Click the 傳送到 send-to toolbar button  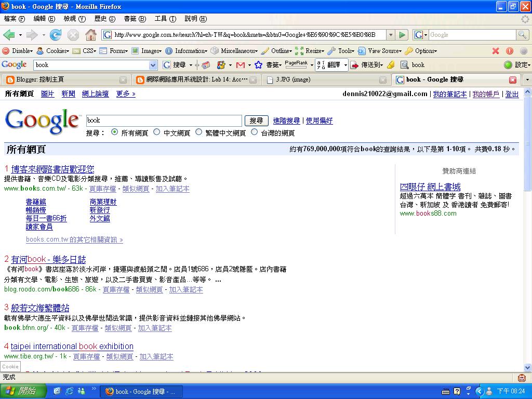[x=367, y=65]
